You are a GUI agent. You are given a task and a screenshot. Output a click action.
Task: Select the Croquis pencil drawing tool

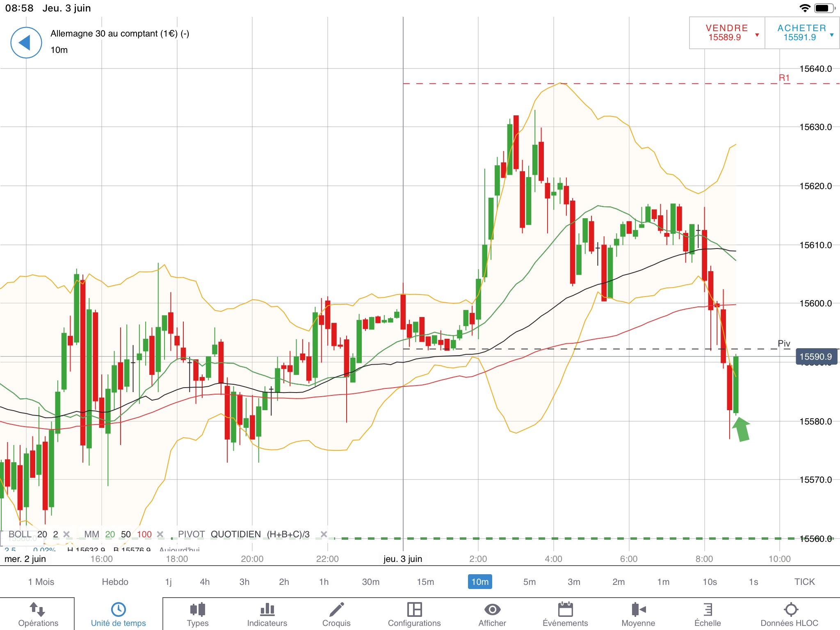336,610
